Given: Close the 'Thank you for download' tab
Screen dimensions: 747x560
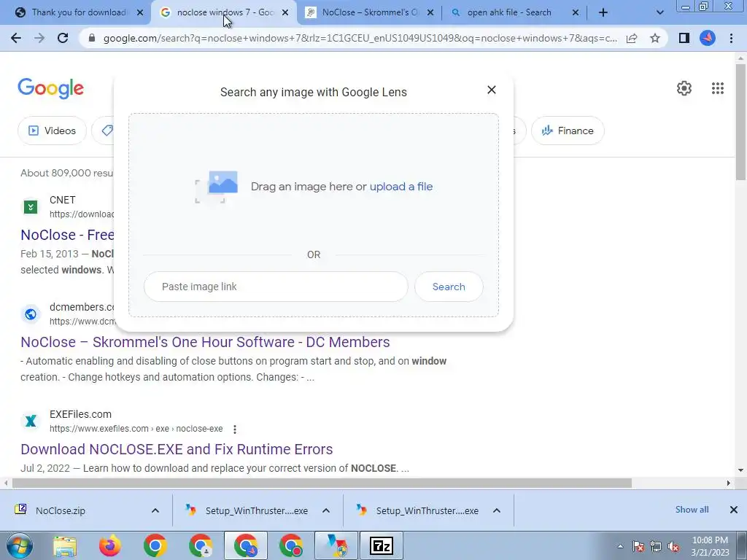Looking at the screenshot, I should [140, 13].
